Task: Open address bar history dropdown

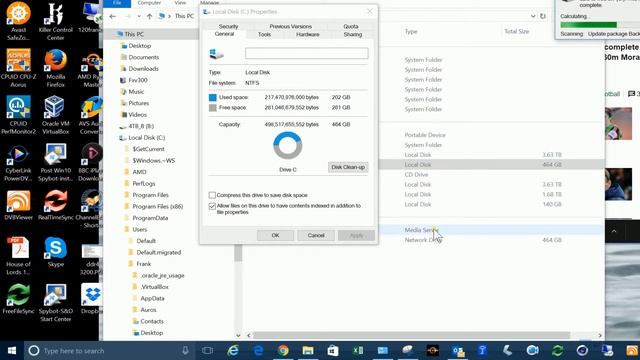Action: (x=533, y=16)
